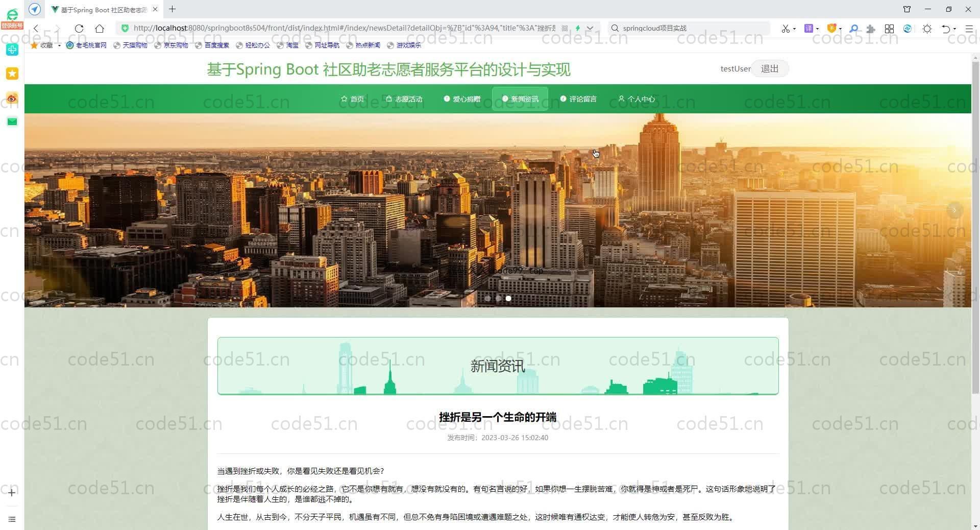
Task: Select the first carousel indicator dot
Action: tap(488, 298)
